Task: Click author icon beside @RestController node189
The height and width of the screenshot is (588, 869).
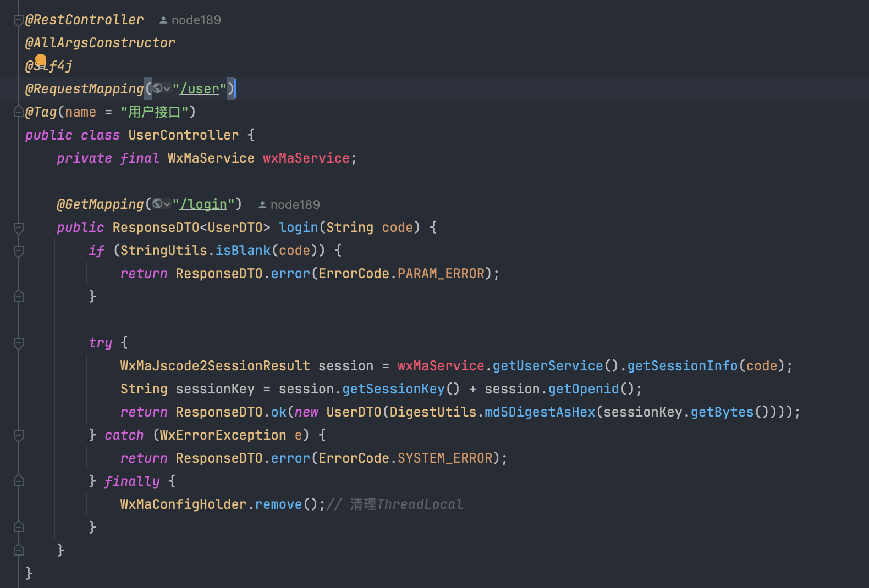Action: click(163, 20)
